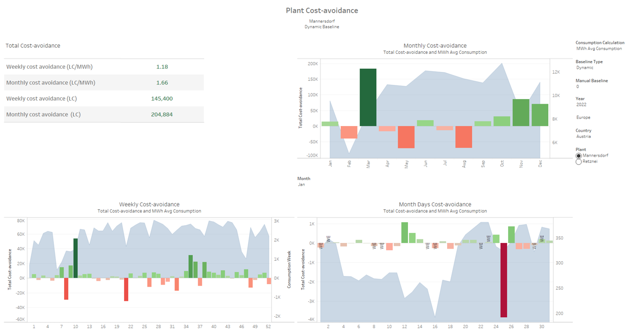Click the 'Monthly cost avoidance (LC)' row label

(x=43, y=114)
